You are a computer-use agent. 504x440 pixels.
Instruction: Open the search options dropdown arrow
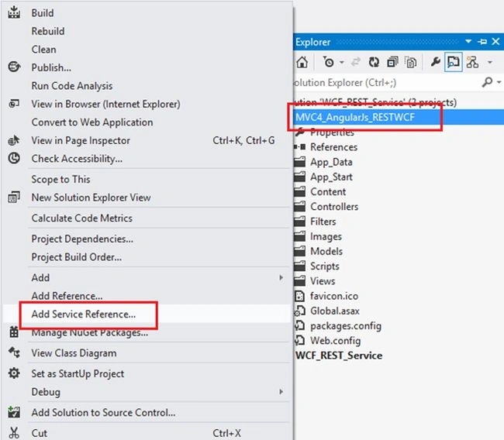pyautogui.click(x=499, y=83)
